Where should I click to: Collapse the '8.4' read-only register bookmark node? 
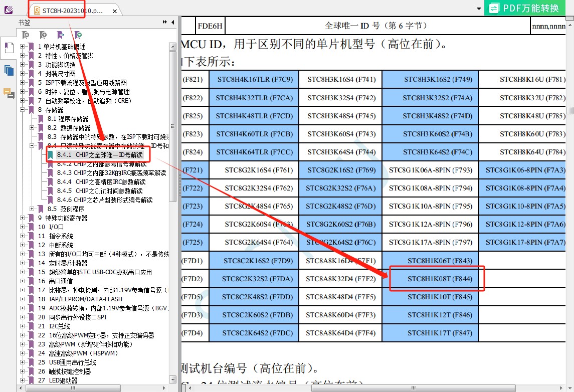click(x=32, y=146)
